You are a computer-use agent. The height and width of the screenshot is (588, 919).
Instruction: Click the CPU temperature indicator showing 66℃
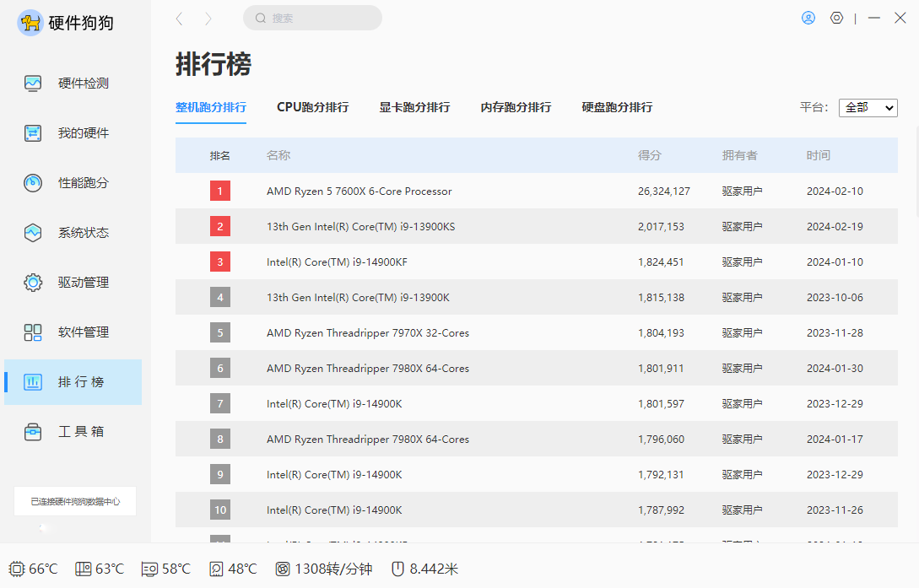click(33, 569)
